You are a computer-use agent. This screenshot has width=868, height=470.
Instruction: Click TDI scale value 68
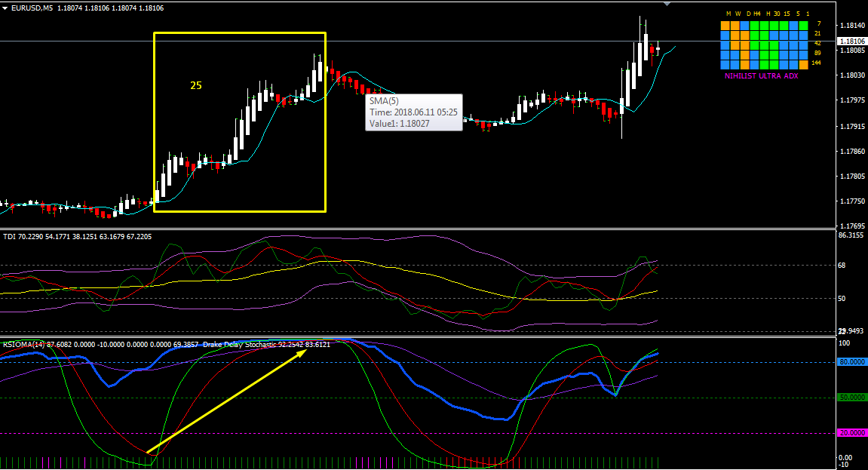[842, 266]
